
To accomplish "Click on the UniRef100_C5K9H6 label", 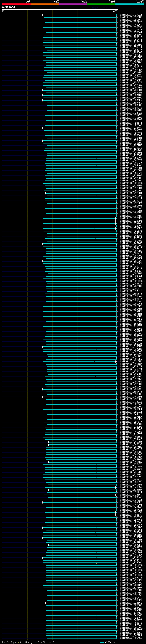I will pyautogui.click(x=131, y=316).
